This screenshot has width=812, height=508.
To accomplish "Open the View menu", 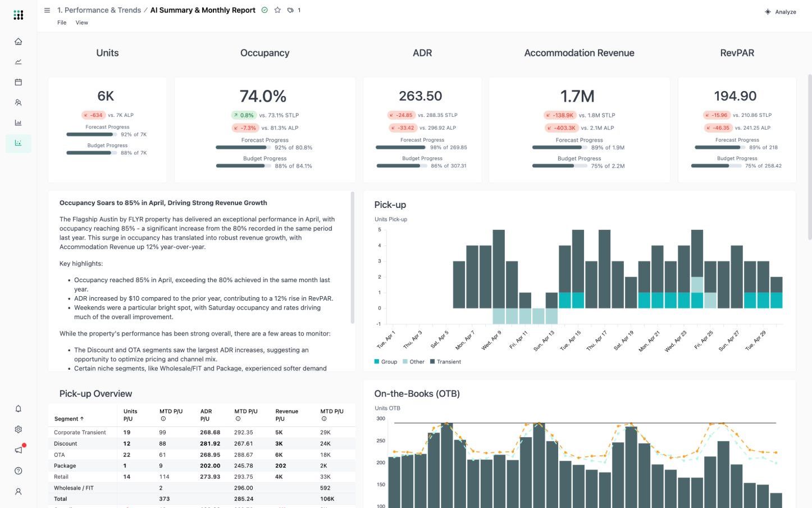I will 82,22.
